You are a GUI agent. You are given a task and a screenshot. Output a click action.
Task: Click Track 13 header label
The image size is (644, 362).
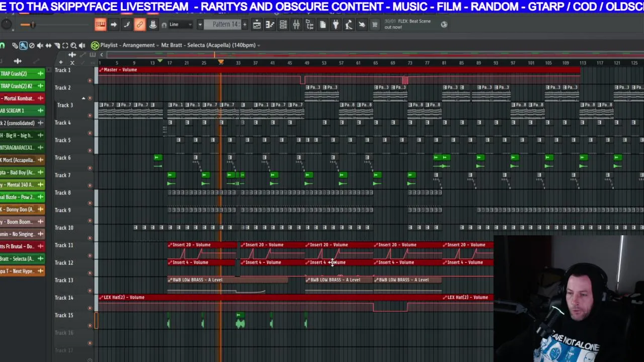[64, 280]
